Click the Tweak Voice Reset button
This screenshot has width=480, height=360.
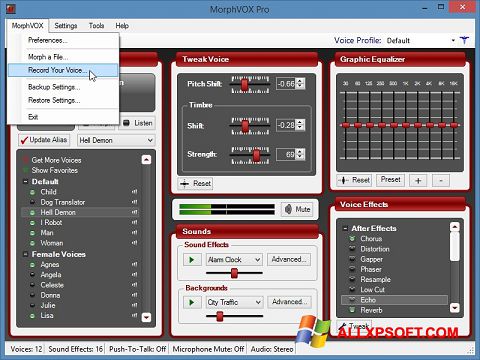195,183
